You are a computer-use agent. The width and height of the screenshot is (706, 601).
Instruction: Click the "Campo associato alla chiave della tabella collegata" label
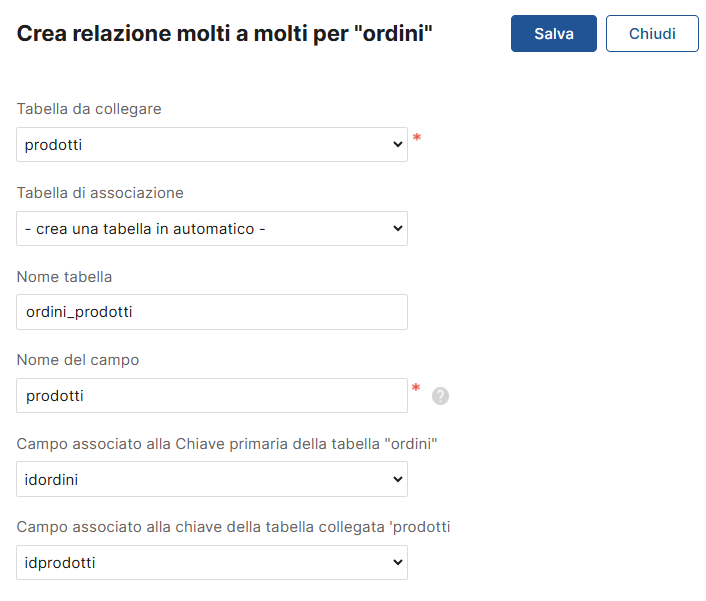tap(233, 527)
